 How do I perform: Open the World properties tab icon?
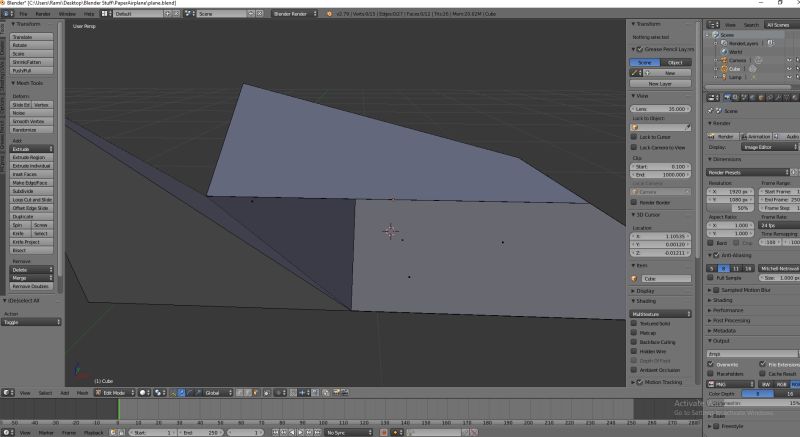[x=753, y=97]
